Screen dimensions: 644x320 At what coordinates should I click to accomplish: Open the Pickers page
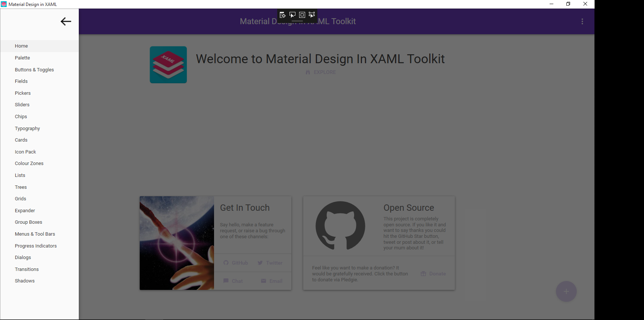click(x=39, y=93)
